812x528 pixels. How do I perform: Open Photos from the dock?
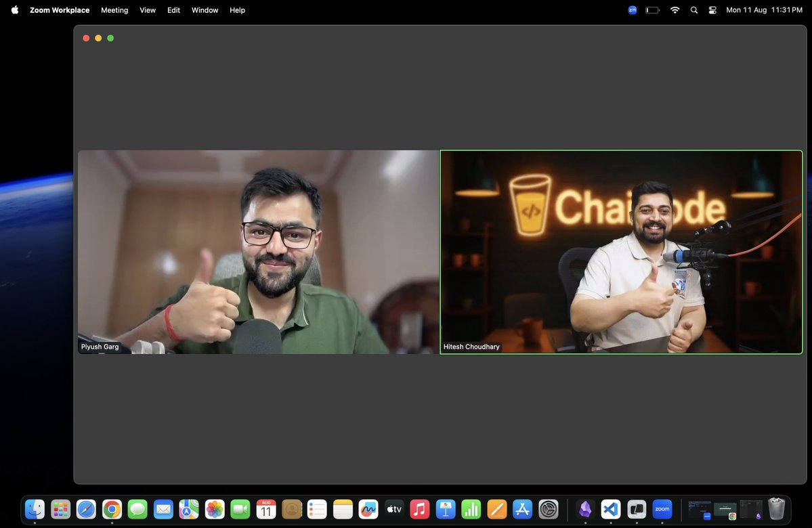(215, 509)
